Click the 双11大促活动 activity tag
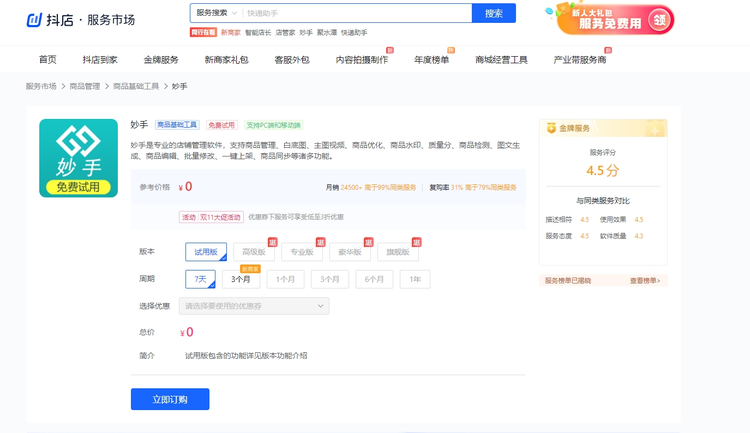 (211, 217)
